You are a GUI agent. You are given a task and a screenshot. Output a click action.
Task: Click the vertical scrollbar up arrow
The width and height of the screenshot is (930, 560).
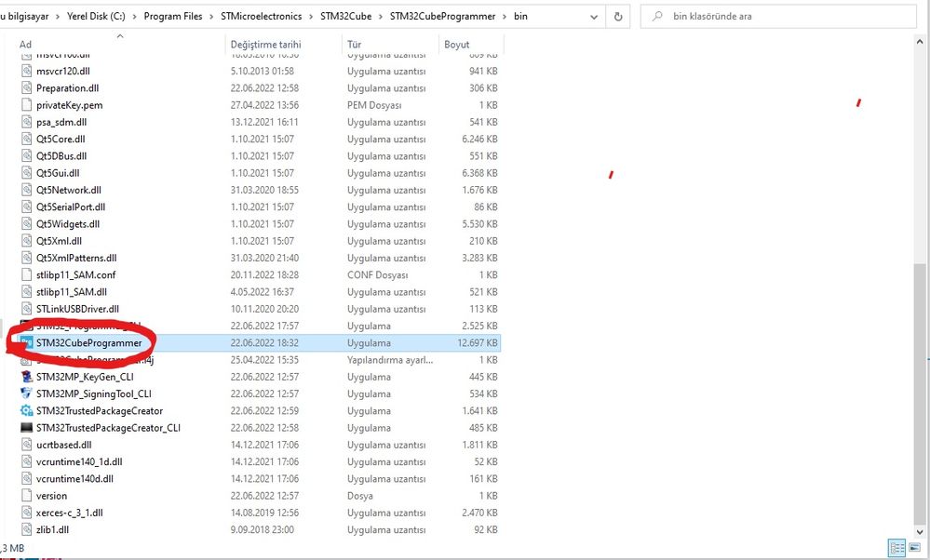click(x=920, y=42)
